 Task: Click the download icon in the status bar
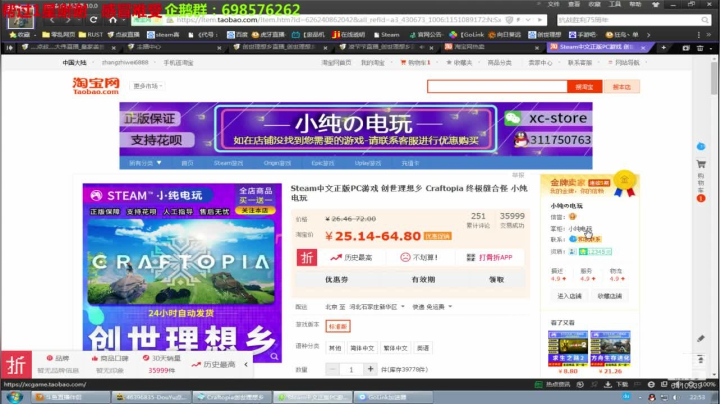[x=608, y=384]
